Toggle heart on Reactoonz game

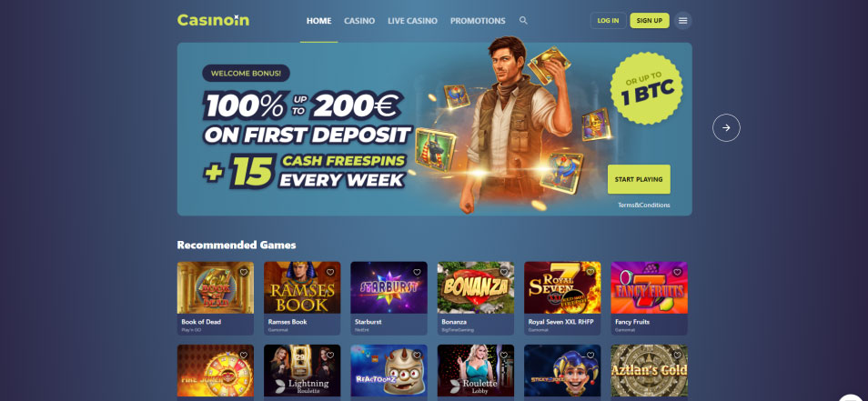pyautogui.click(x=417, y=356)
